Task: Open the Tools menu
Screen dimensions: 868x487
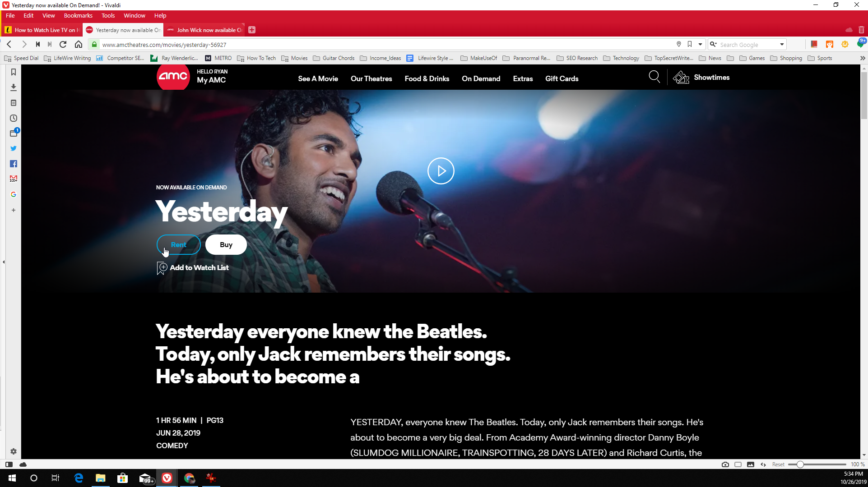Action: [x=108, y=15]
